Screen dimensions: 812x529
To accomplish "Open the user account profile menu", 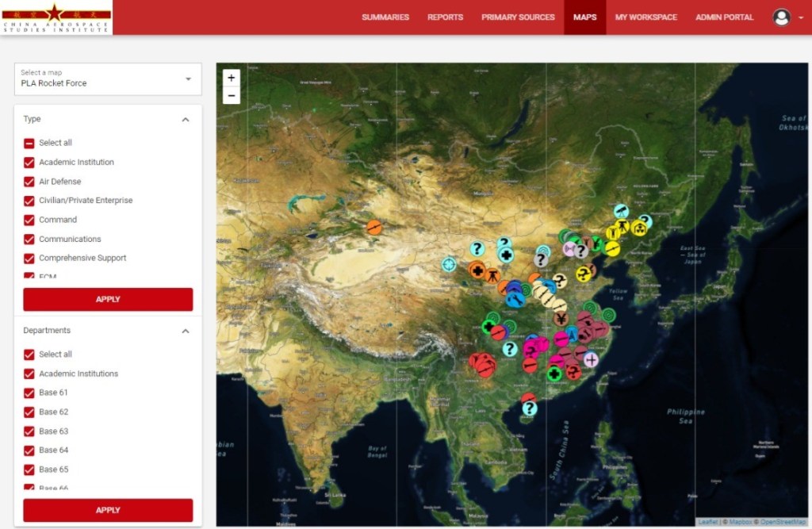I will coord(788,17).
